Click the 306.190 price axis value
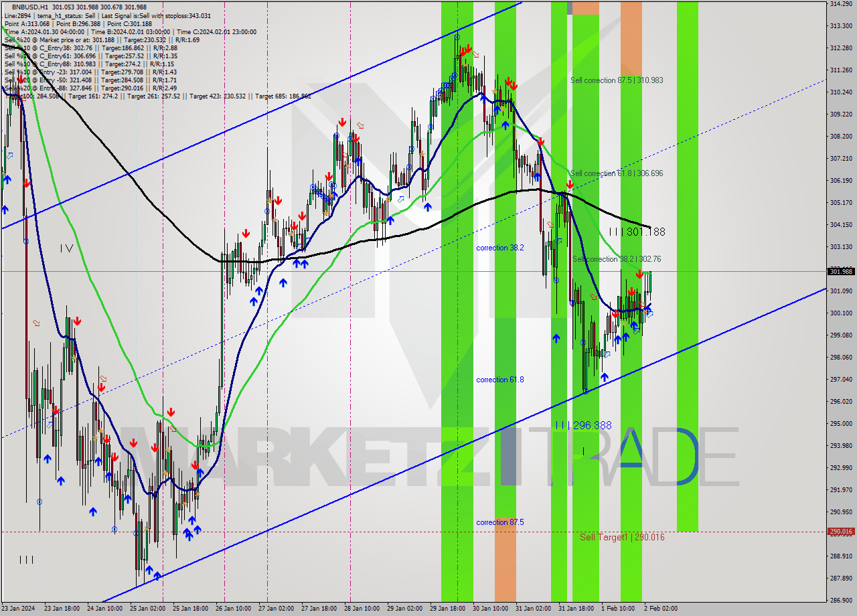 click(841, 180)
